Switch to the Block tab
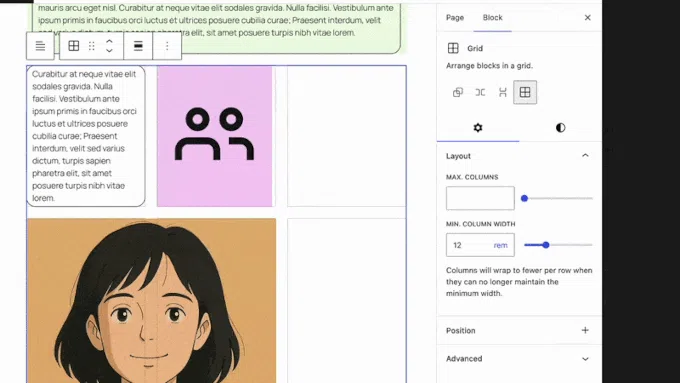Screen dimensions: 680x383 click(493, 18)
